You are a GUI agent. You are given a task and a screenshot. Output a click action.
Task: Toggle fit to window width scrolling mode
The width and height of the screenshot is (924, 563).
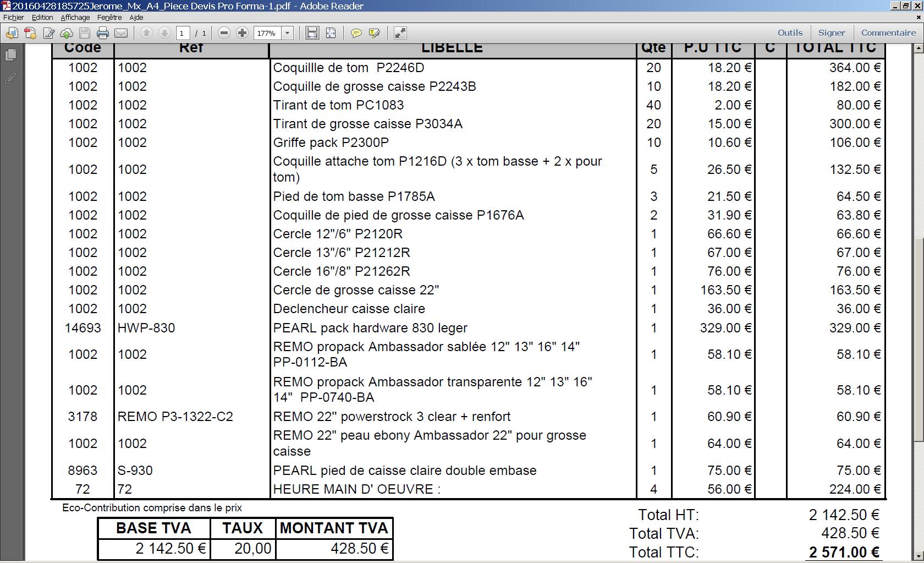pyautogui.click(x=312, y=33)
